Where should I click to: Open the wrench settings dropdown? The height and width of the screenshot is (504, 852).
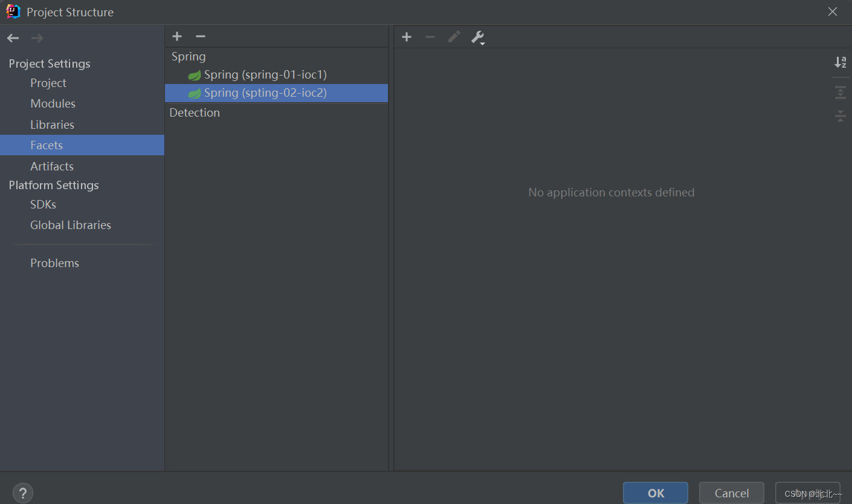[x=478, y=38]
